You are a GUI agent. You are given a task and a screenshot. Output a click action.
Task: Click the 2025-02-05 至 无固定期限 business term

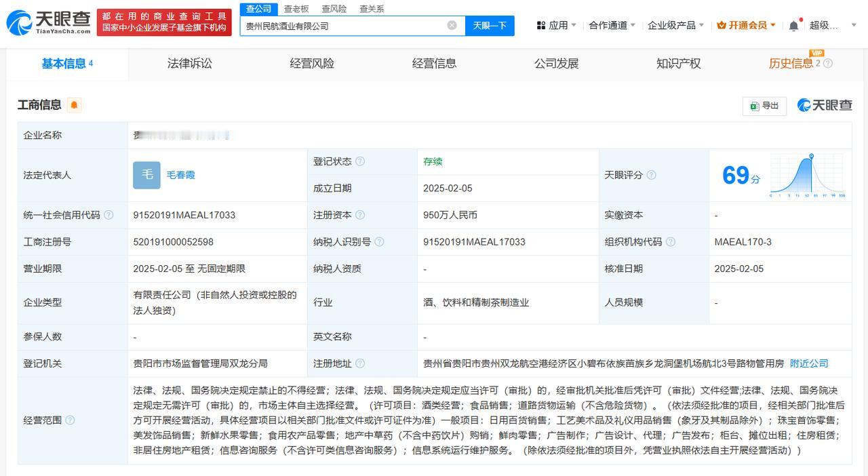189,269
